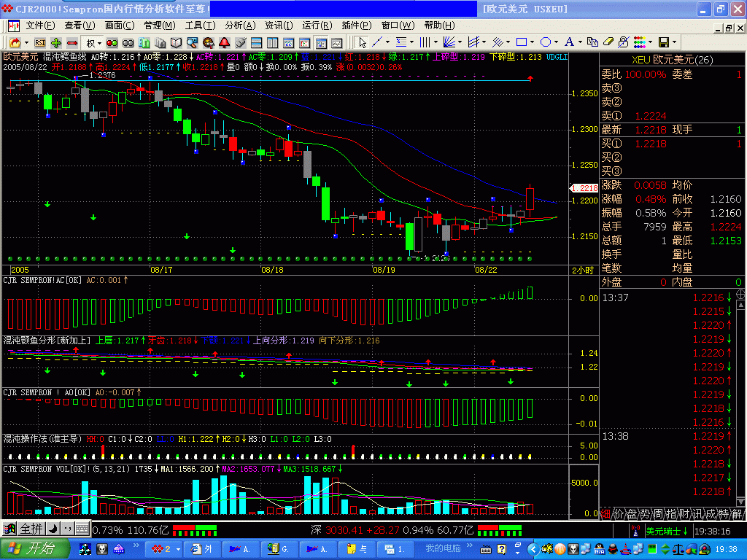Toggle the arrow pointer selection mode
Image resolution: width=747 pixels, height=560 pixels.
click(363, 42)
